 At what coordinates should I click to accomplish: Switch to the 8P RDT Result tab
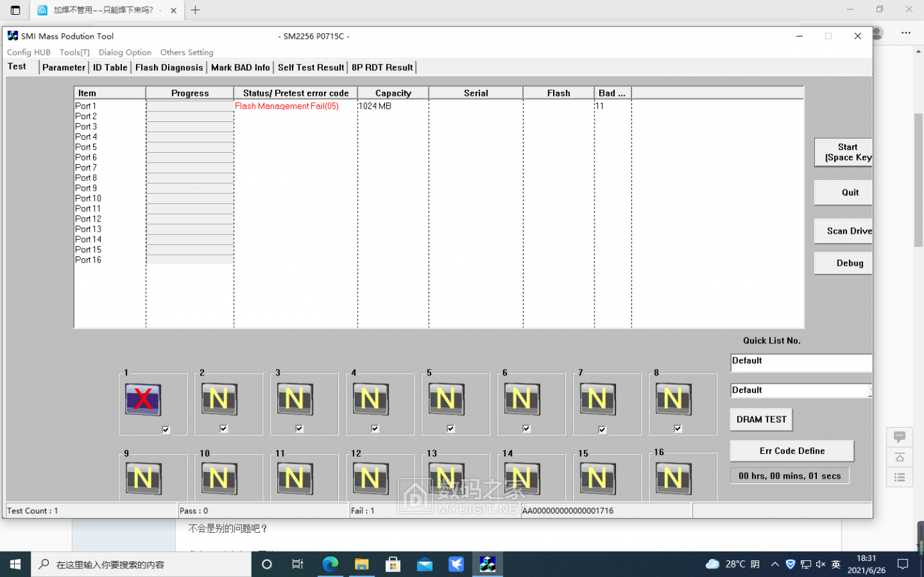pyautogui.click(x=382, y=68)
